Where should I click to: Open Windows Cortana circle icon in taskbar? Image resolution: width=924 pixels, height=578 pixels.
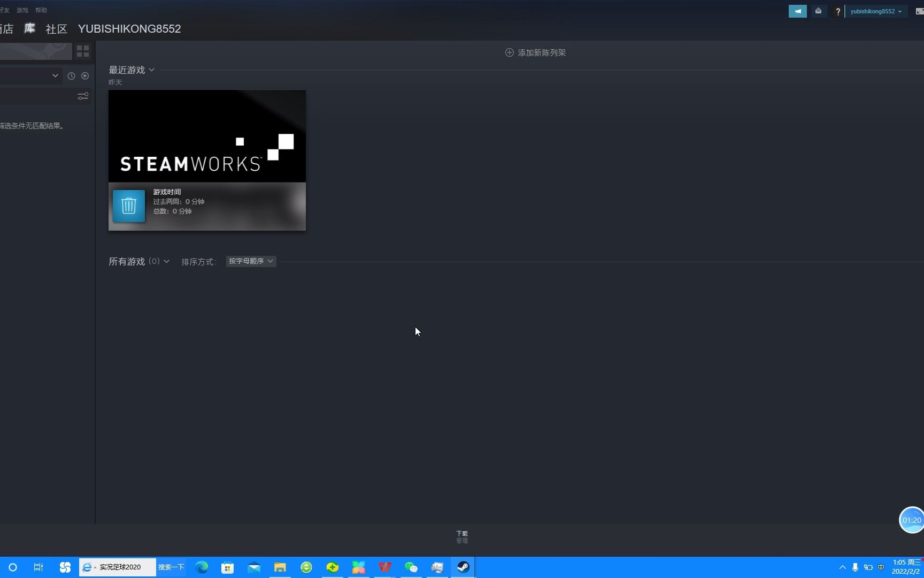13,567
